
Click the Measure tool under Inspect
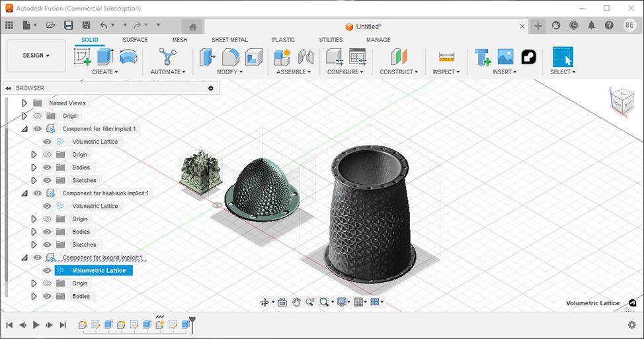click(446, 57)
